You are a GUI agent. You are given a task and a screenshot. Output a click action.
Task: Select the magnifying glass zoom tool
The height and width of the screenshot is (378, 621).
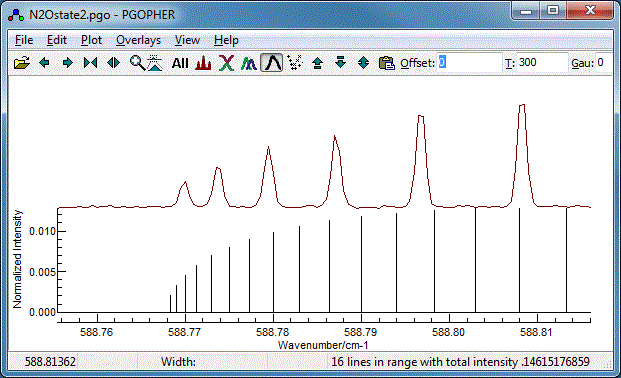[x=137, y=63]
